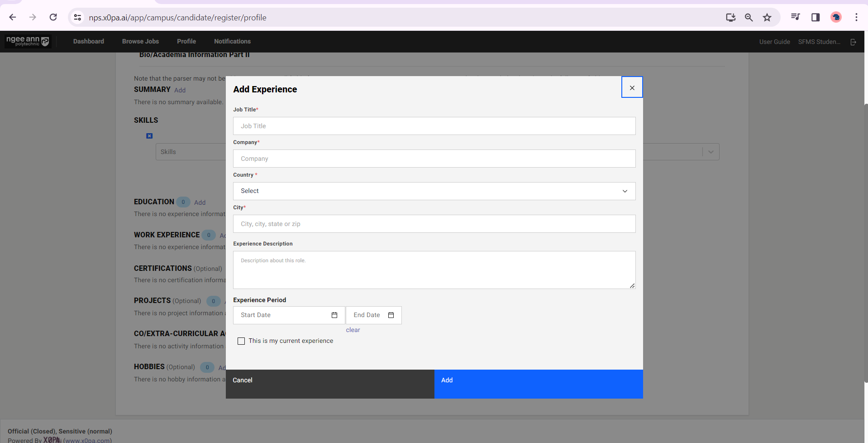The image size is (868, 443).
Task: Open the Country select dropdown
Action: click(434, 191)
